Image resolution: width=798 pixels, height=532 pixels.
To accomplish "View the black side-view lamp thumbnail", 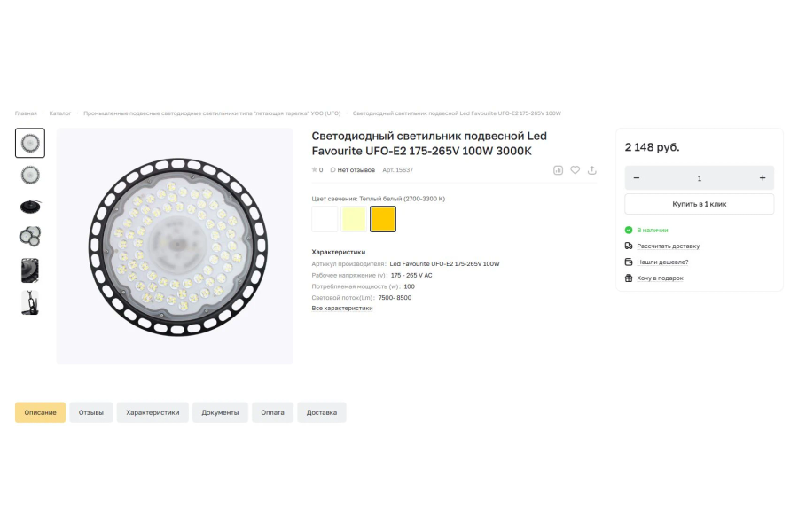I will (x=30, y=207).
